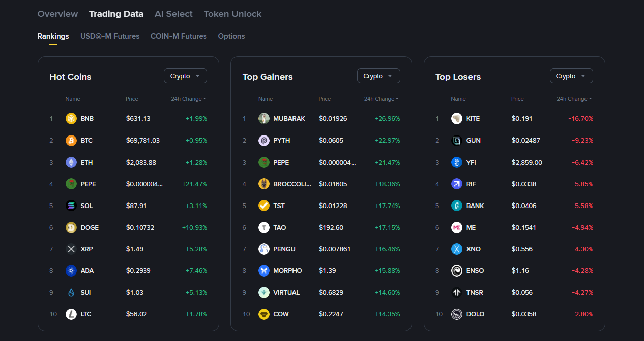Screen dimensions: 644x341
Task: Open the Crypto dropdown in Top Losers
Action: [x=571, y=76]
